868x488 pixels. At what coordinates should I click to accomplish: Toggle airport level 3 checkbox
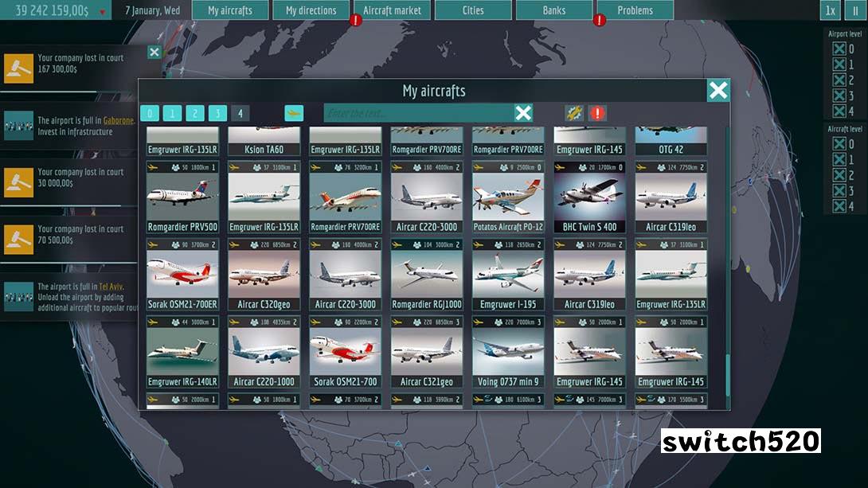pyautogui.click(x=839, y=96)
